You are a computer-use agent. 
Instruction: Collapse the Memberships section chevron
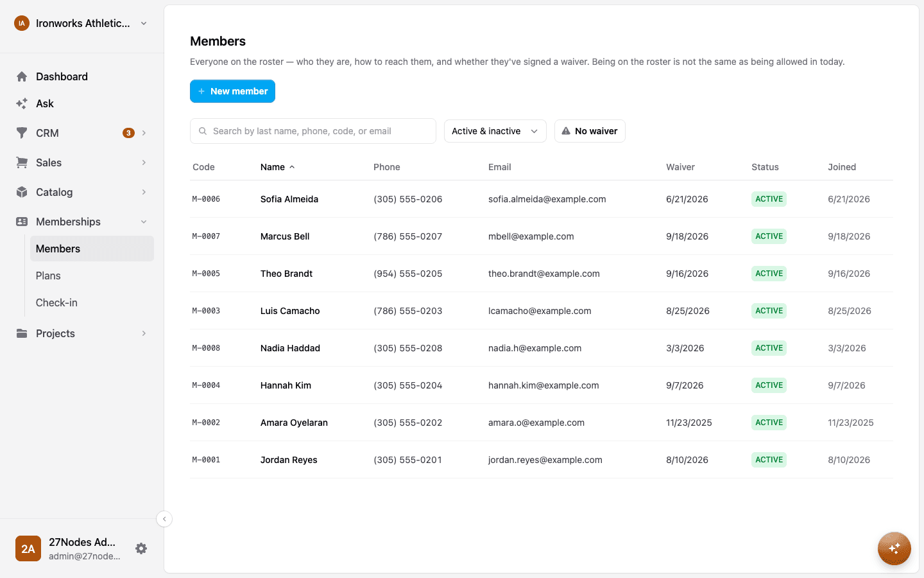click(144, 222)
